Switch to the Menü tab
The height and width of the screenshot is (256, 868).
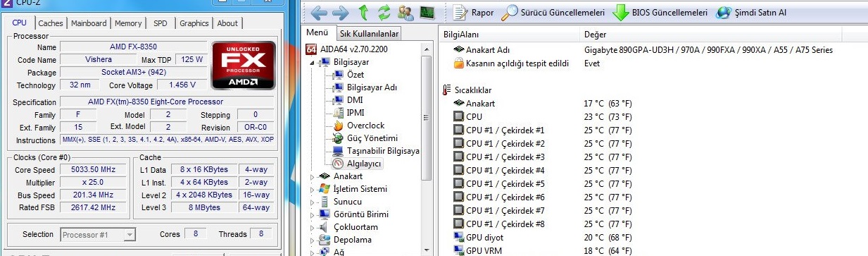pos(317,33)
